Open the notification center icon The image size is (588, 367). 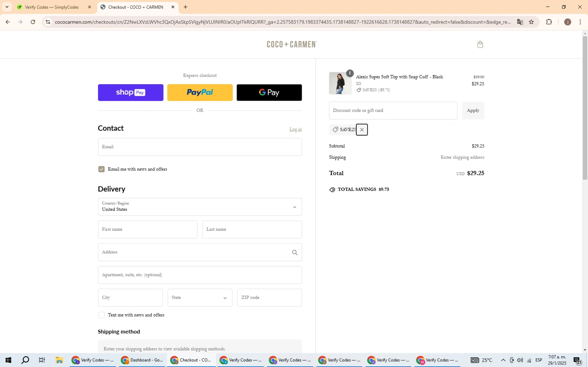577,360
